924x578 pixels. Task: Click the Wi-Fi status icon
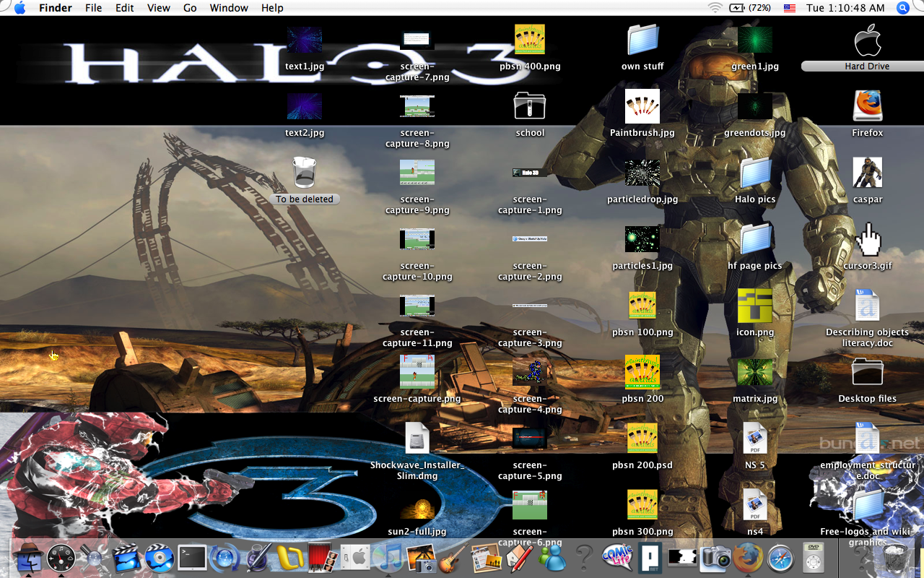tap(715, 8)
